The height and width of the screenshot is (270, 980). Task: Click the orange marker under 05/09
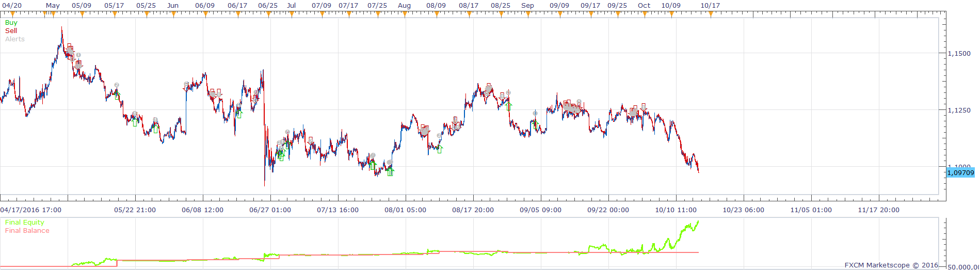coord(82,14)
